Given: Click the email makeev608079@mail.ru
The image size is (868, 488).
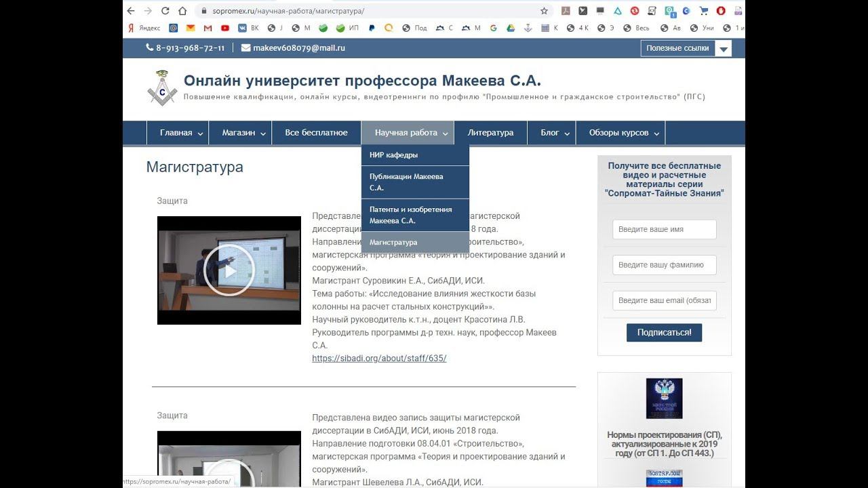Looking at the screenshot, I should tap(299, 48).
